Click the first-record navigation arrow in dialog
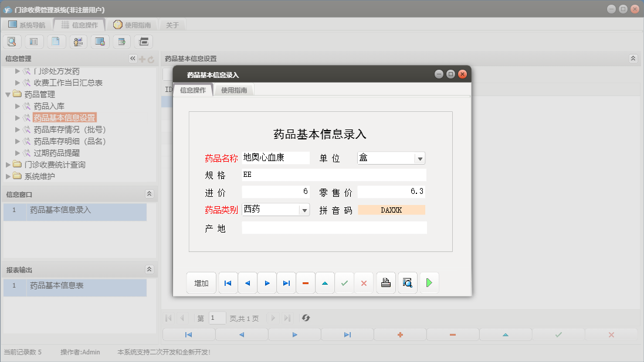 coord(228,282)
